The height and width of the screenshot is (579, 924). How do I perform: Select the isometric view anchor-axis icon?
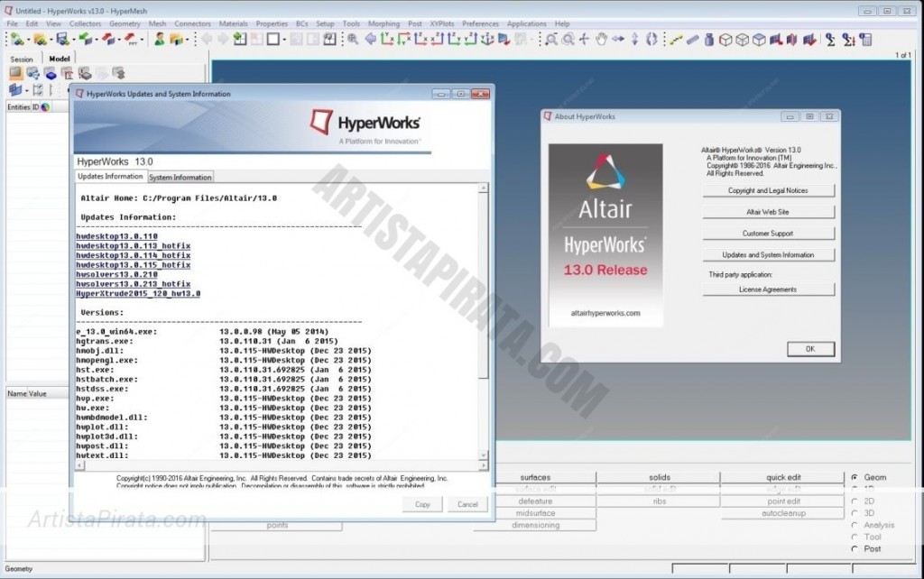tap(486, 40)
